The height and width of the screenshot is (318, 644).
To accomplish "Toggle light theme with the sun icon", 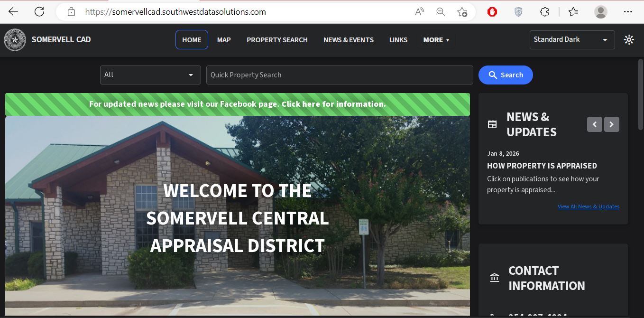I will [x=629, y=39].
